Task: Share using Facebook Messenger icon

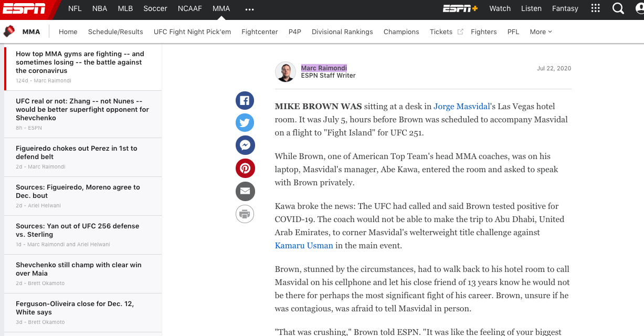Action: [245, 145]
